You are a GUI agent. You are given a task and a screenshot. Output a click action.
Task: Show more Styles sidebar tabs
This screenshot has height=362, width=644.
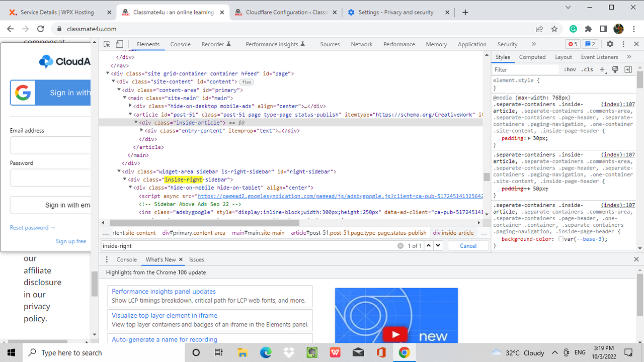pos(629,57)
